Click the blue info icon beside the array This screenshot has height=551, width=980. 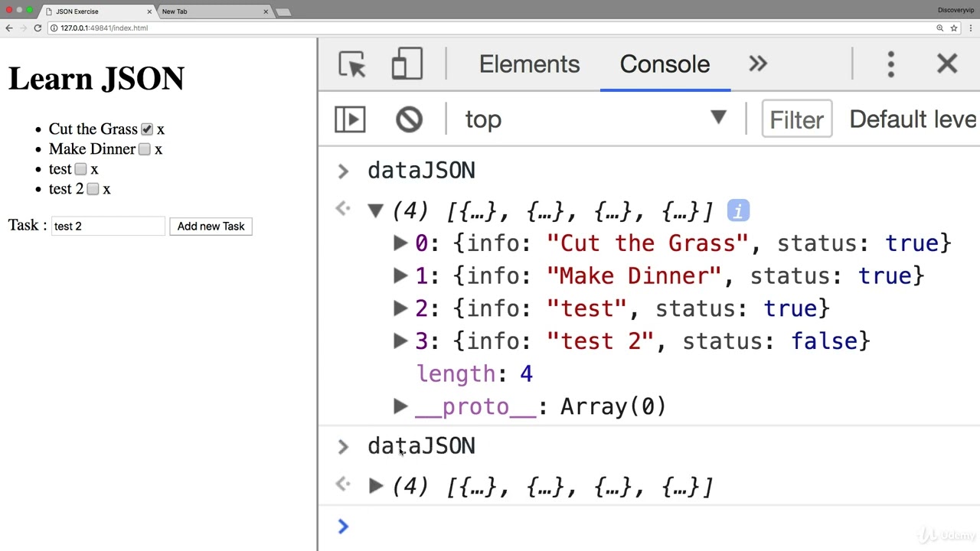coord(738,210)
